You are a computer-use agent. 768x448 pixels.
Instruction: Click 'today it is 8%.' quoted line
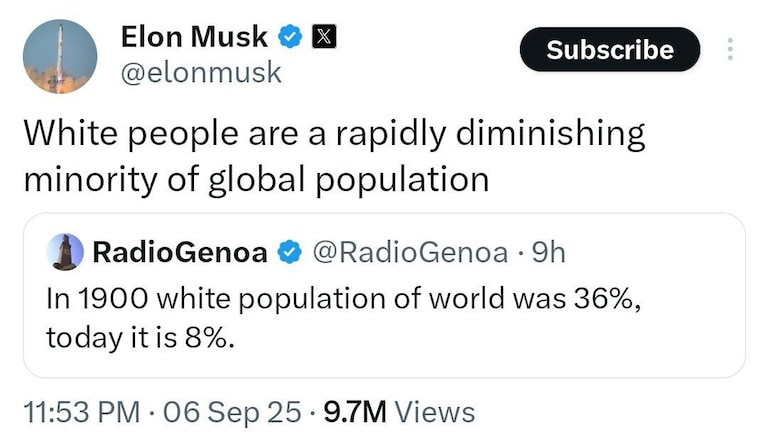(x=140, y=337)
